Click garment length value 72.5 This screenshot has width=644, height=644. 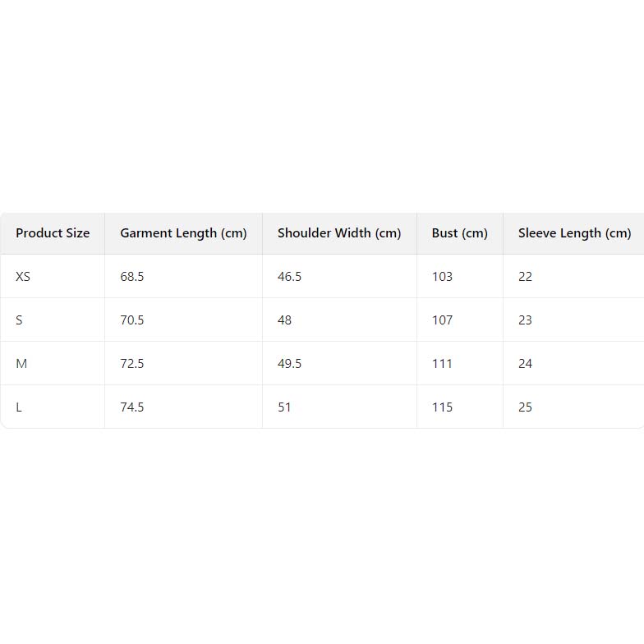coord(132,364)
